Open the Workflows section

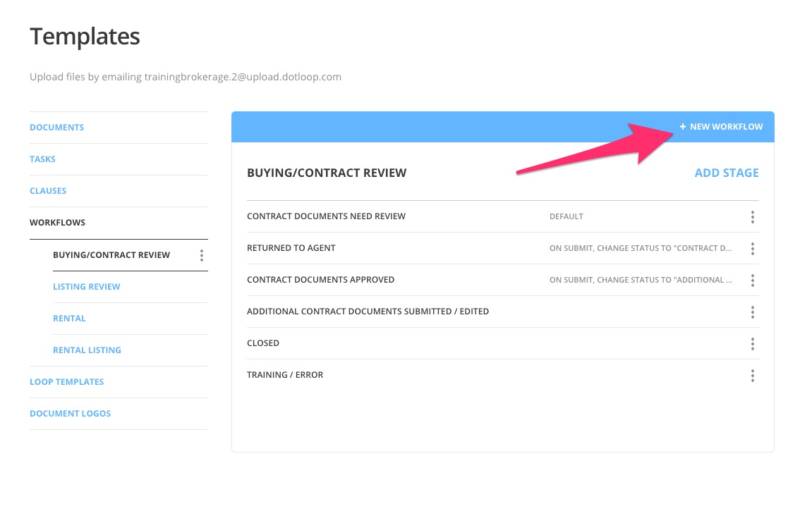point(57,222)
